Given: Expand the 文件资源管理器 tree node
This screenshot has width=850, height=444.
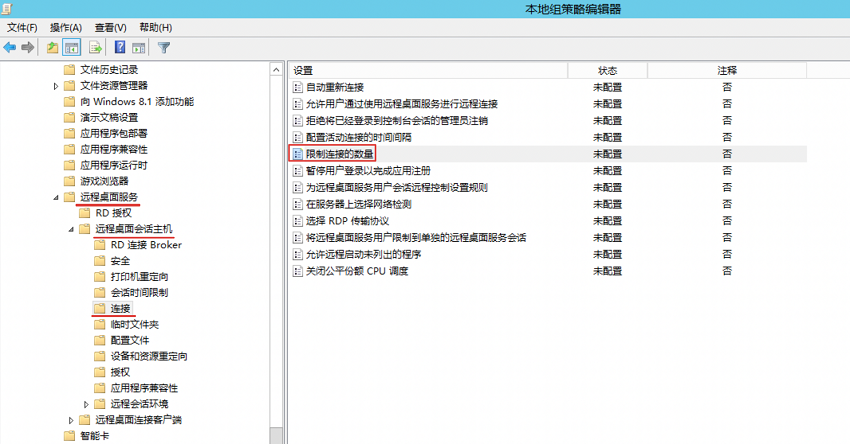Looking at the screenshot, I should (x=55, y=86).
